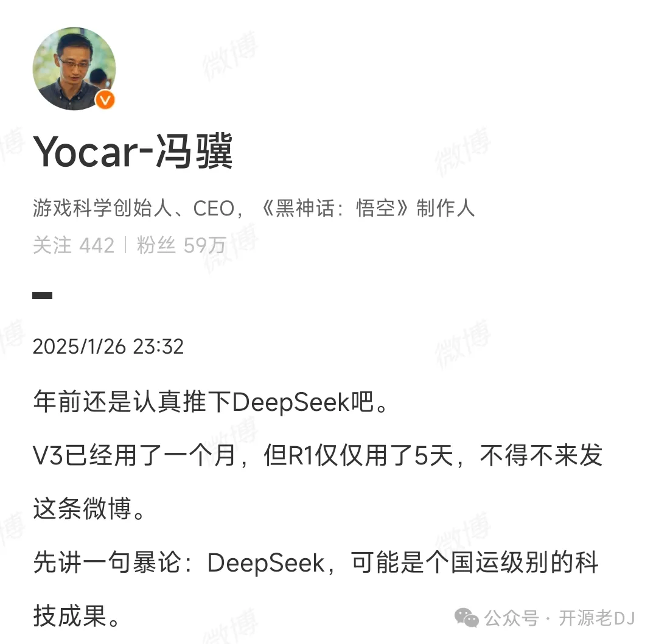
Task: Select the line starting with V3已经用了一个月
Action: pyautogui.click(x=318, y=455)
